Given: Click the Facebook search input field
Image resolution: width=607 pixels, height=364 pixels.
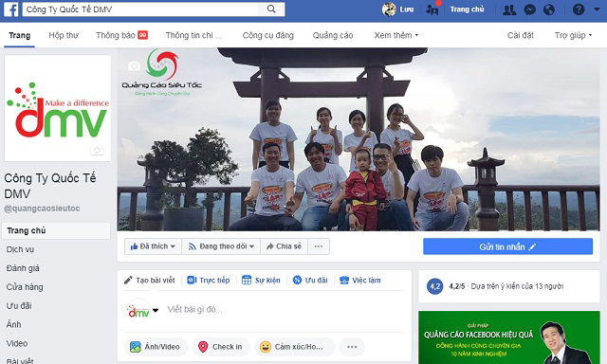Looking at the screenshot, I should click(x=140, y=9).
